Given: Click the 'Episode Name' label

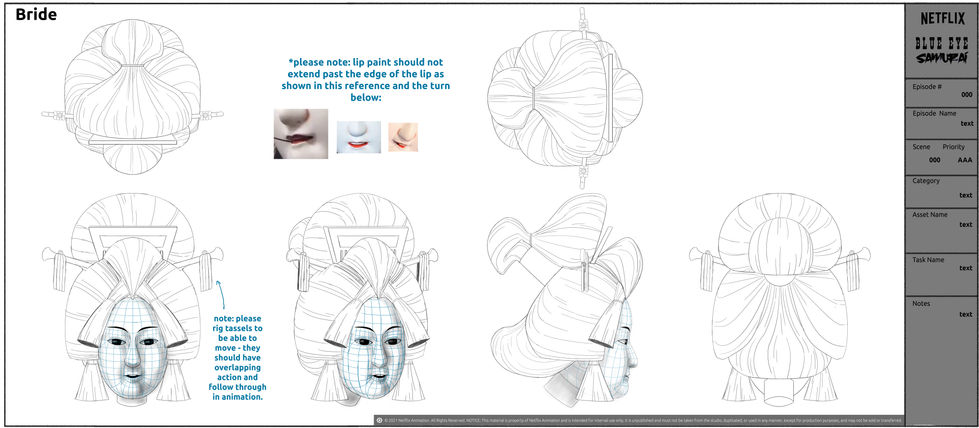Looking at the screenshot, I should (934, 114).
